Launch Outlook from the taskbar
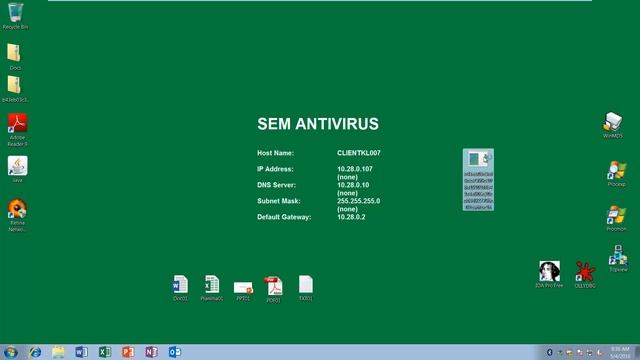The width and height of the screenshot is (640, 360). 175,352
